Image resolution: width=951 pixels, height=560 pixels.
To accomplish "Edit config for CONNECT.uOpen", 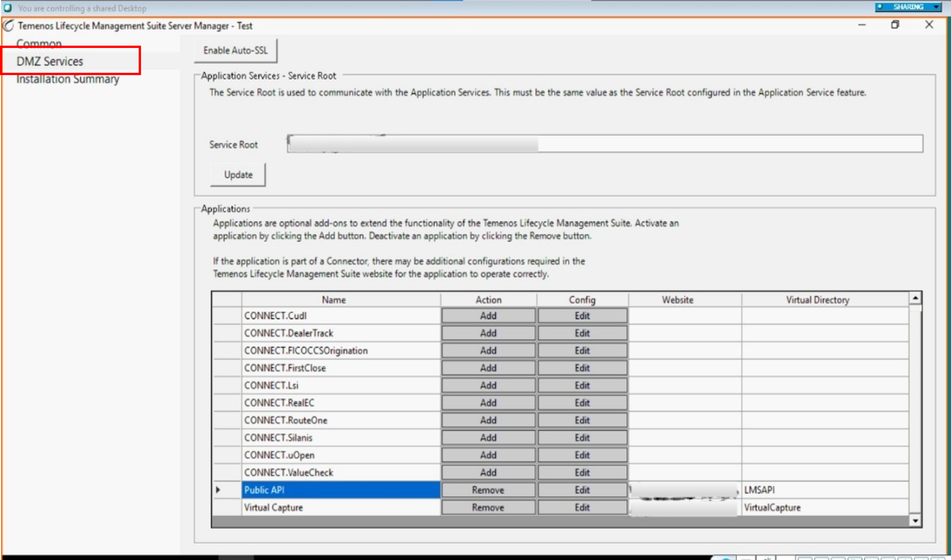I will (x=582, y=455).
